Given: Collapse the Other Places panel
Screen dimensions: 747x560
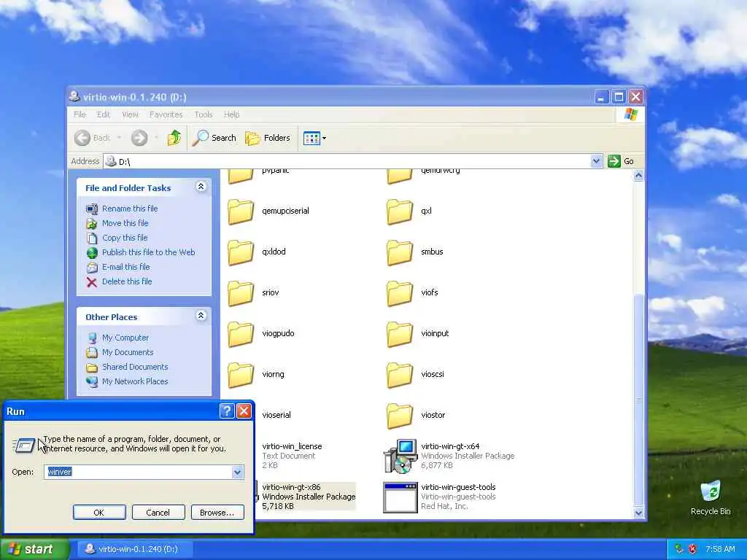Looking at the screenshot, I should [201, 316].
